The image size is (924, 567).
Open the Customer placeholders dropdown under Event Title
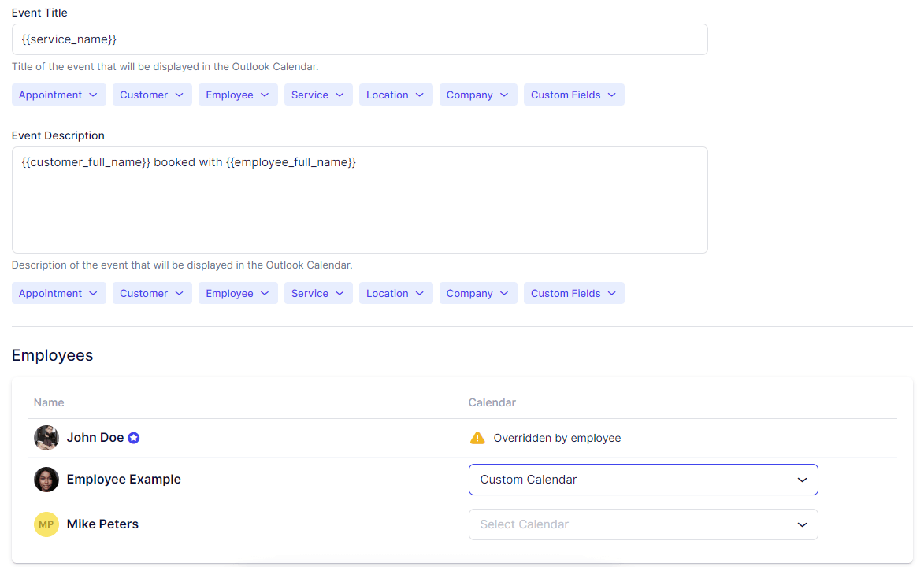click(151, 94)
